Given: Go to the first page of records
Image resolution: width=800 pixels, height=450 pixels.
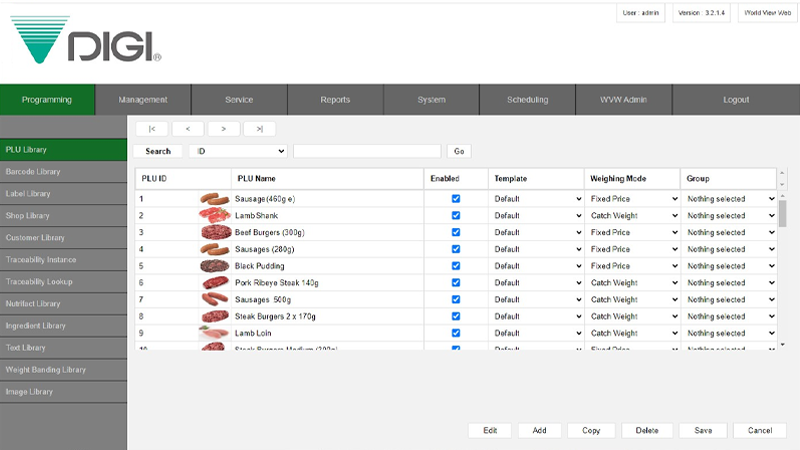Looking at the screenshot, I should [x=151, y=128].
